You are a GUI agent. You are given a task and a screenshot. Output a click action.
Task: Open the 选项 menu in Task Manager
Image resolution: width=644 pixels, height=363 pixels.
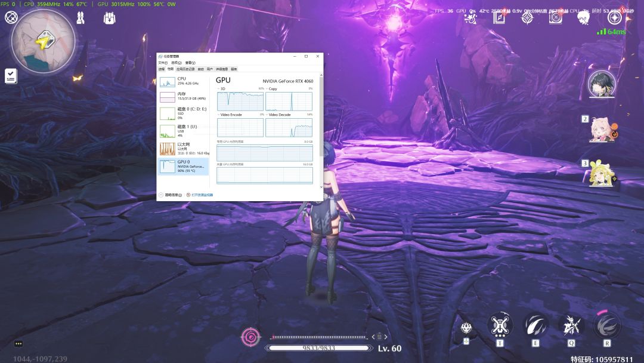pos(176,63)
